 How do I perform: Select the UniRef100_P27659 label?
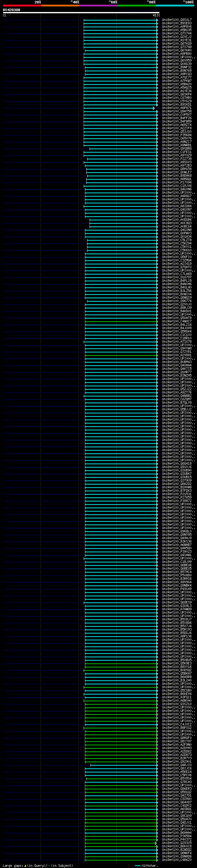[x=176, y=497]
